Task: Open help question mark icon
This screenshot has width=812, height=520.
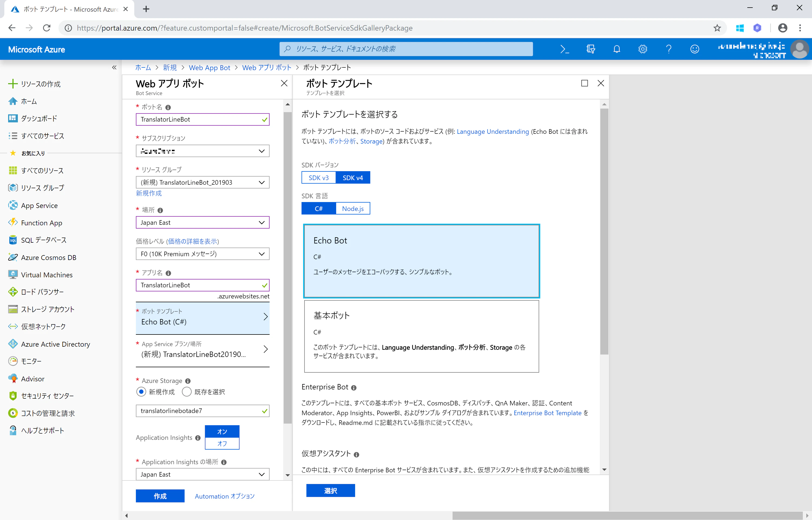Action: pos(669,49)
